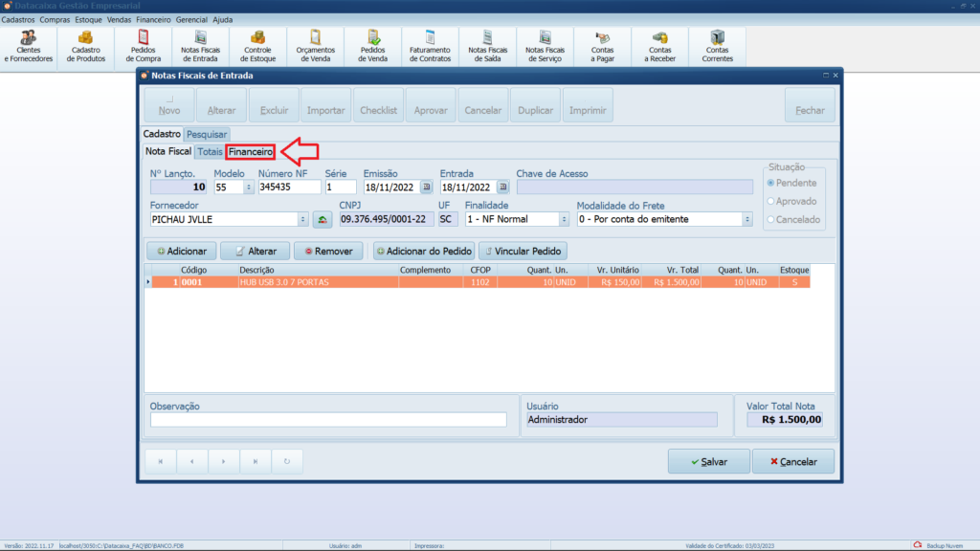Click the Salvar button
The width and height of the screenshot is (980, 551).
(709, 461)
